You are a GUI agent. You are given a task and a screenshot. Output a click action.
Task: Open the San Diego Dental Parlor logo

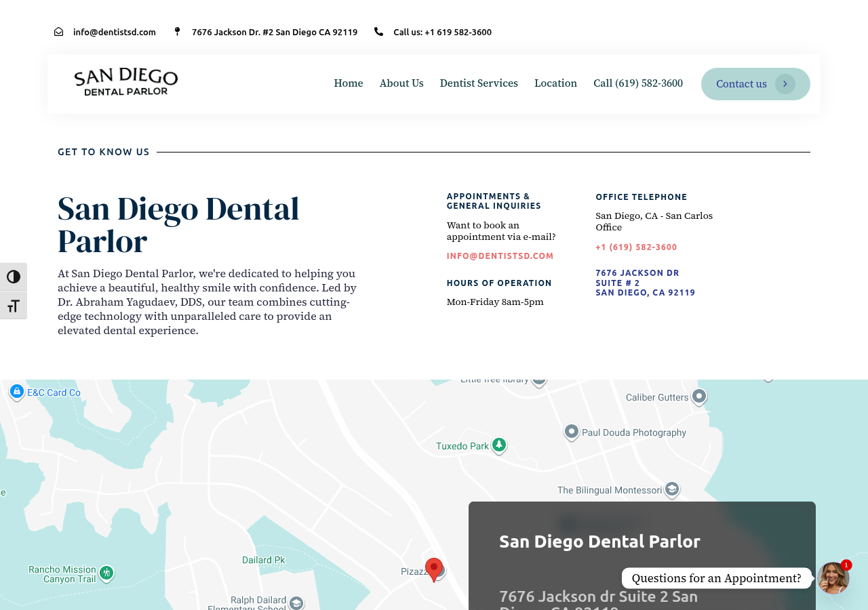pos(126,82)
